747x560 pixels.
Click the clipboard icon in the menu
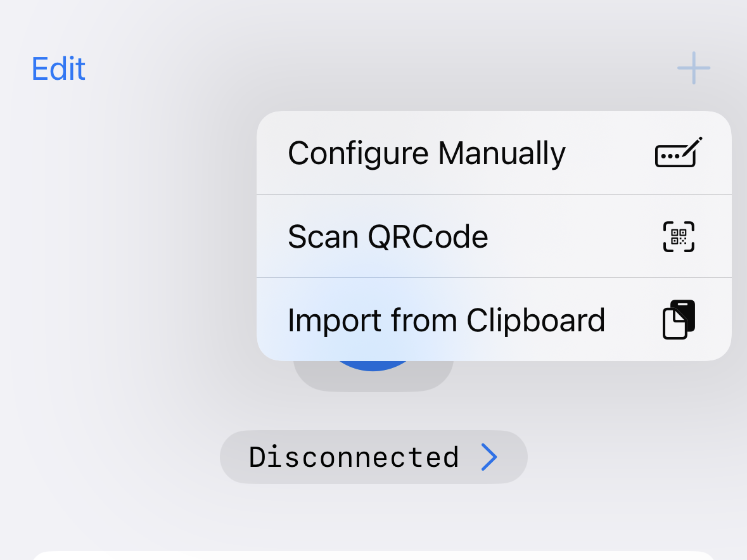tap(679, 319)
